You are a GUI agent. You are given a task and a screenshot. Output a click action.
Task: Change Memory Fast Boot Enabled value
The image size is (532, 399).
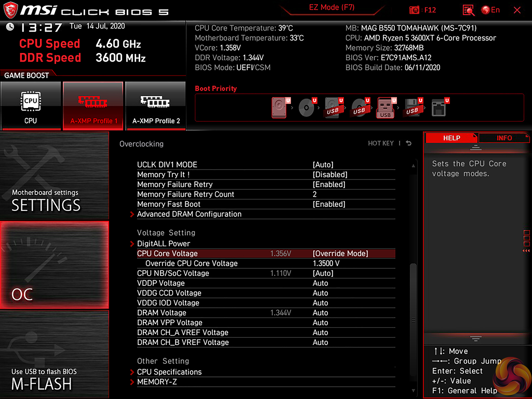[x=329, y=204]
